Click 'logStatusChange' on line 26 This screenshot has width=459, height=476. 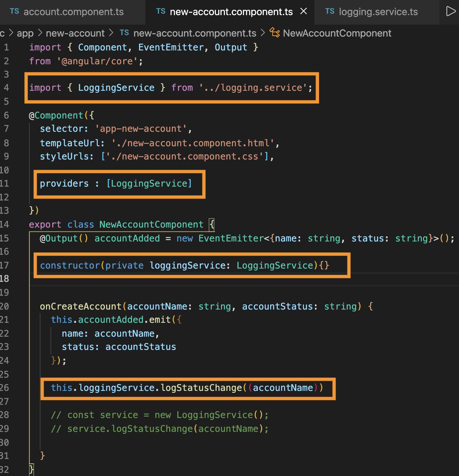(x=201, y=388)
